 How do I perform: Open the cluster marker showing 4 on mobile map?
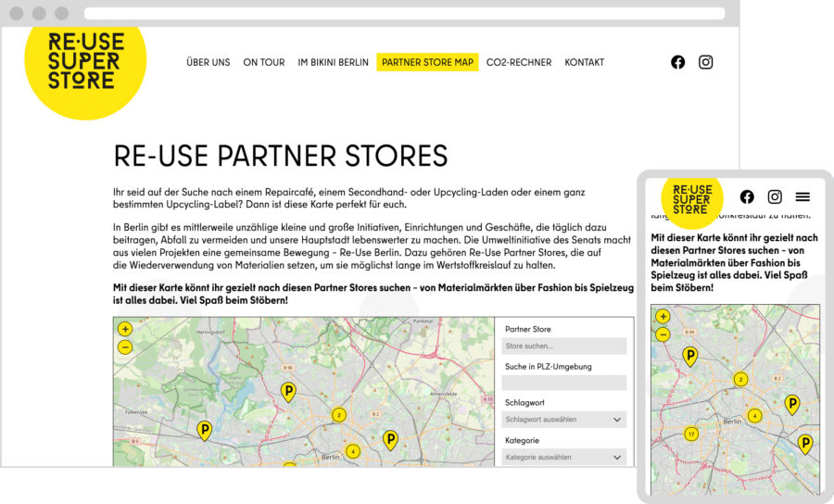(x=754, y=416)
